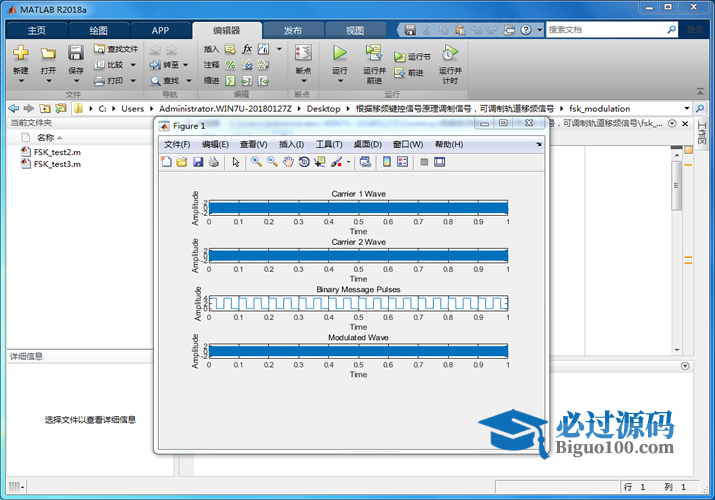
Task: Switch to the 绘图 (Plots) tab
Action: coord(98,31)
